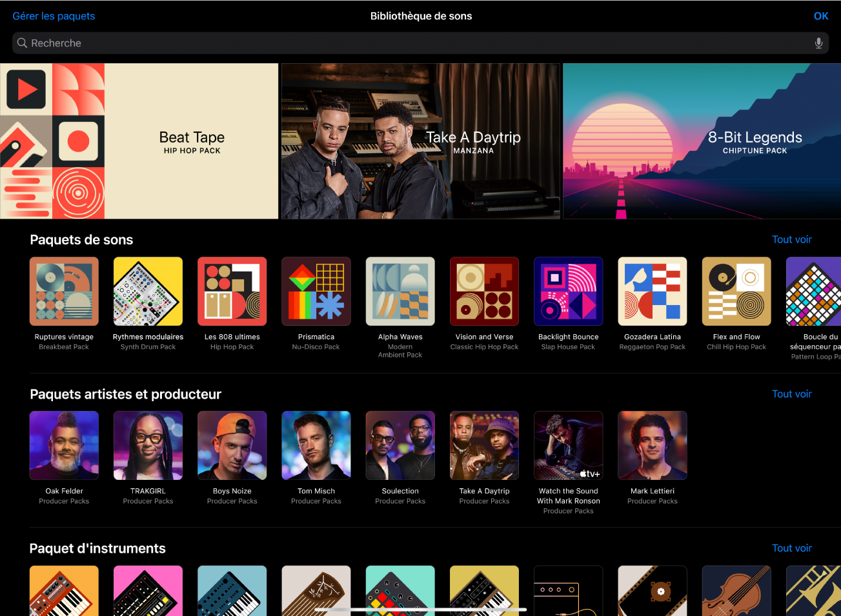Tap the microphone dictation icon in search
Screen dimensions: 841x616
point(818,43)
